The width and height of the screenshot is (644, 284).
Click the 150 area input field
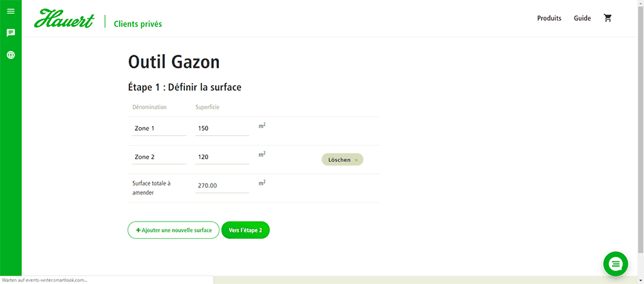[x=222, y=129]
